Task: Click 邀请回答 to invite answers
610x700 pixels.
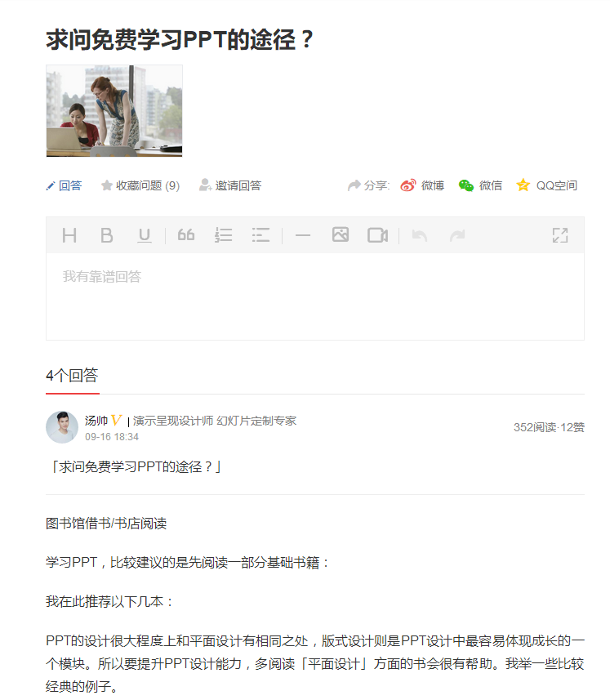Action: point(230,185)
